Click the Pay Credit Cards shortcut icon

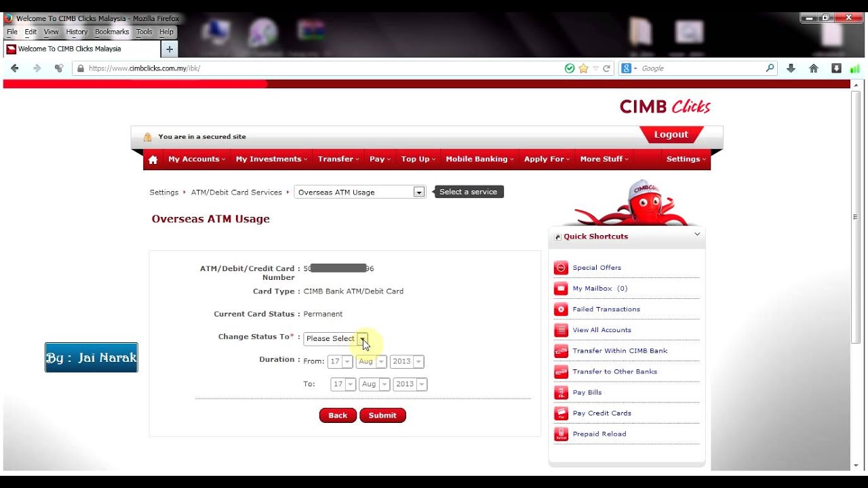561,413
